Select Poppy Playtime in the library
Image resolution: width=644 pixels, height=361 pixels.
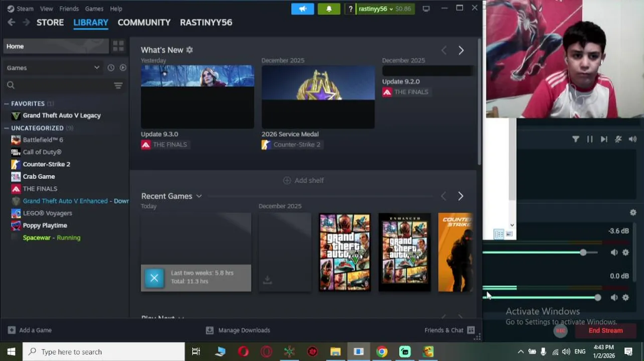click(x=45, y=226)
